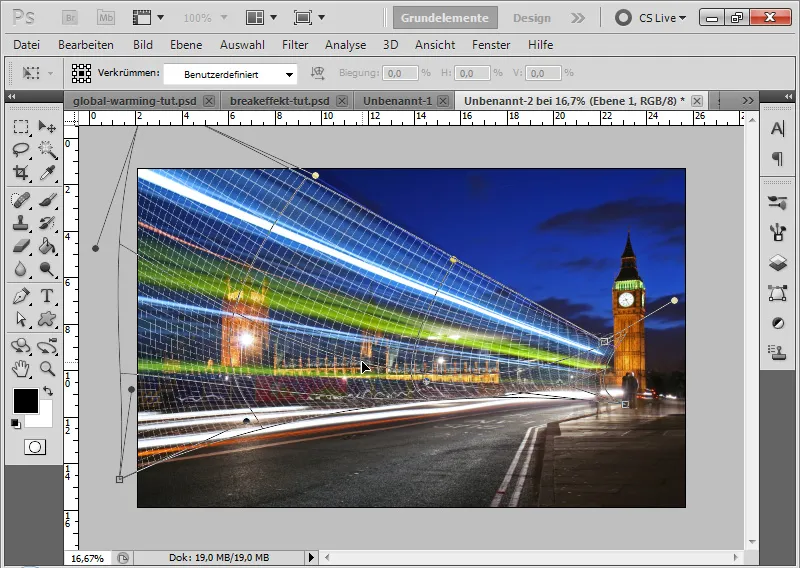The height and width of the screenshot is (568, 800).
Task: Select the 3D Object Rotate tool
Action: 20,346
